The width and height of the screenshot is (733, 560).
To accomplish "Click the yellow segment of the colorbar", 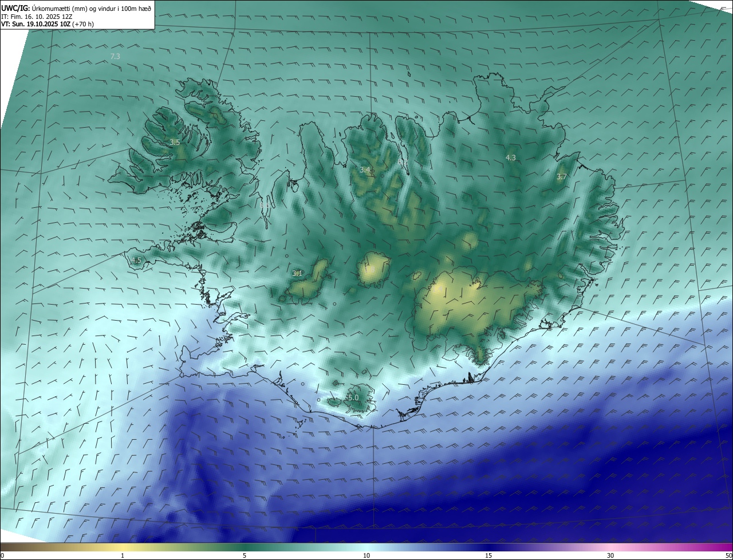I will point(123,547).
